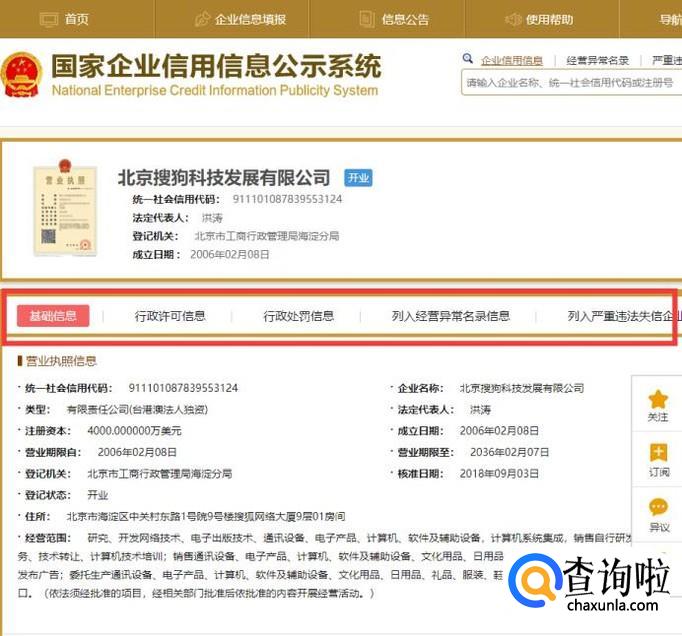
Task: Click the business license thumbnail image
Action: click(x=65, y=208)
